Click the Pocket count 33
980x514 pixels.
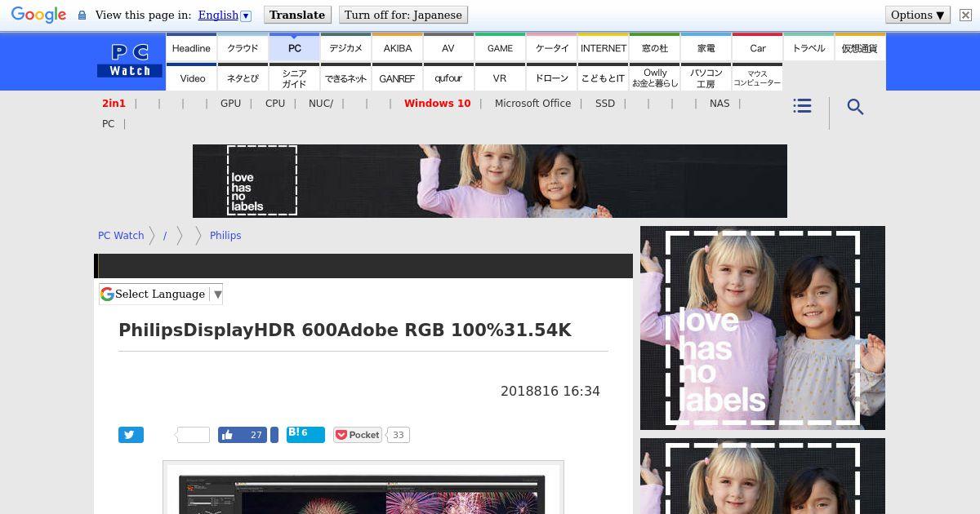pyautogui.click(x=398, y=435)
